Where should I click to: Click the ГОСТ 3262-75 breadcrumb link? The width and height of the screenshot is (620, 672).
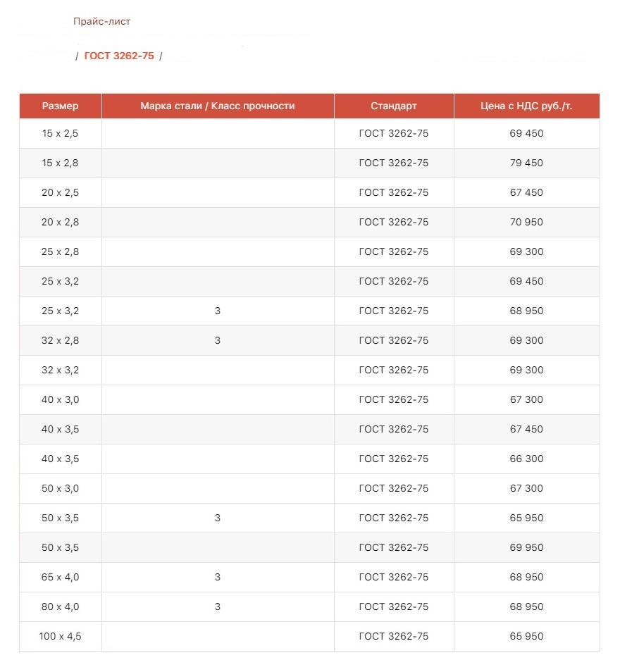tap(119, 56)
